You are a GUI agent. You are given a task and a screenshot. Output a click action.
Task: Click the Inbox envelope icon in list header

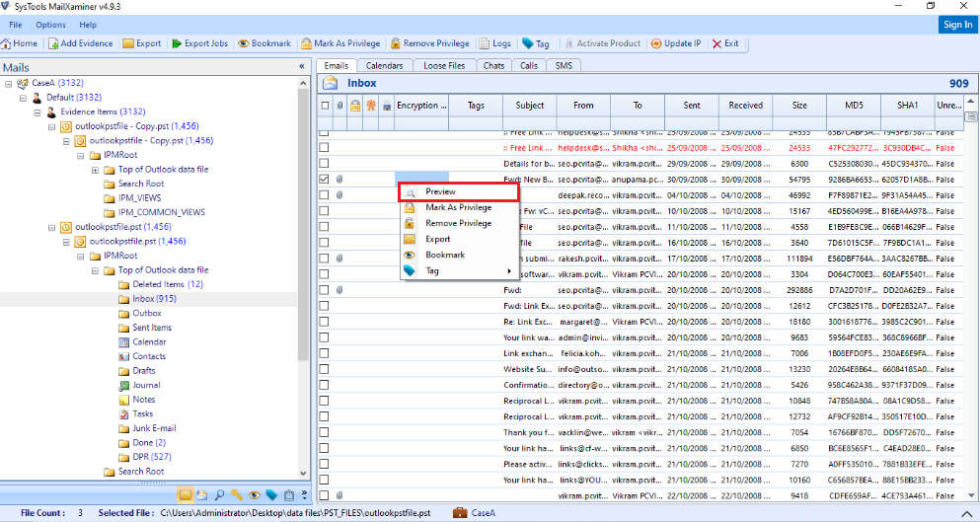click(x=331, y=83)
